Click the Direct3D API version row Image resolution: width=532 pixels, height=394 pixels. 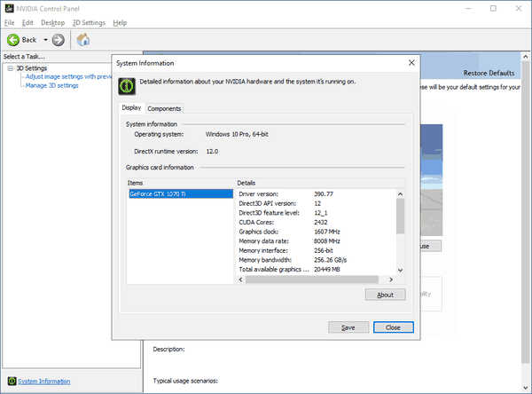tap(316, 203)
